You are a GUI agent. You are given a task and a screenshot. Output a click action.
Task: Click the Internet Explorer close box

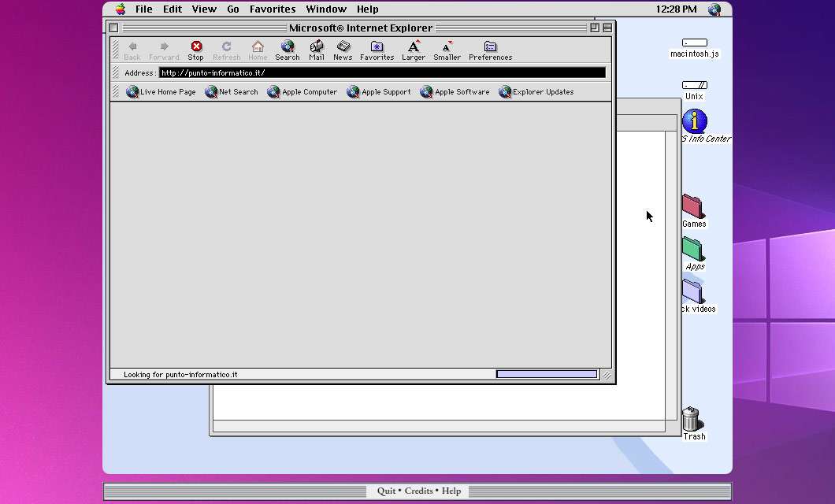click(113, 28)
